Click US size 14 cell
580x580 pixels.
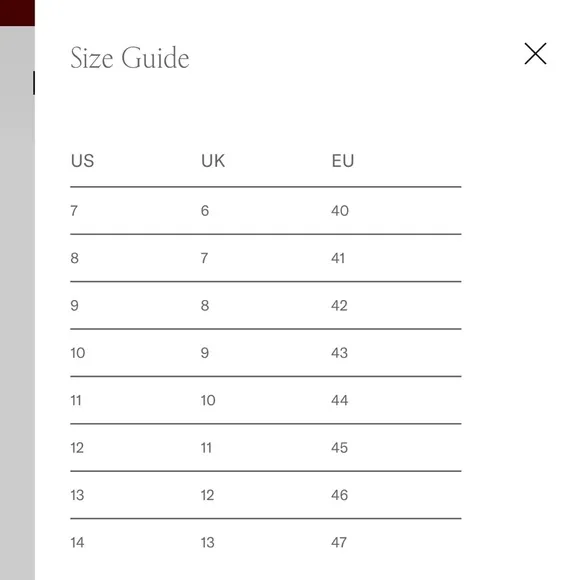click(77, 543)
